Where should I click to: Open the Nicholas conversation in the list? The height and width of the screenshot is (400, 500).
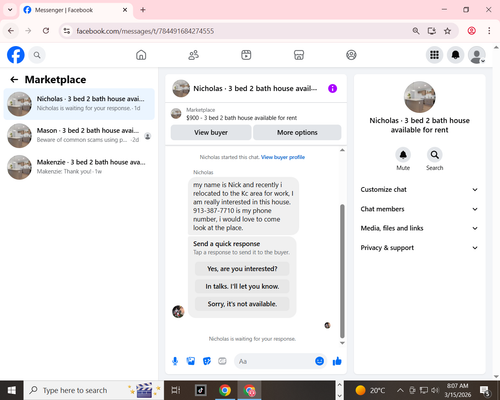coord(79,104)
